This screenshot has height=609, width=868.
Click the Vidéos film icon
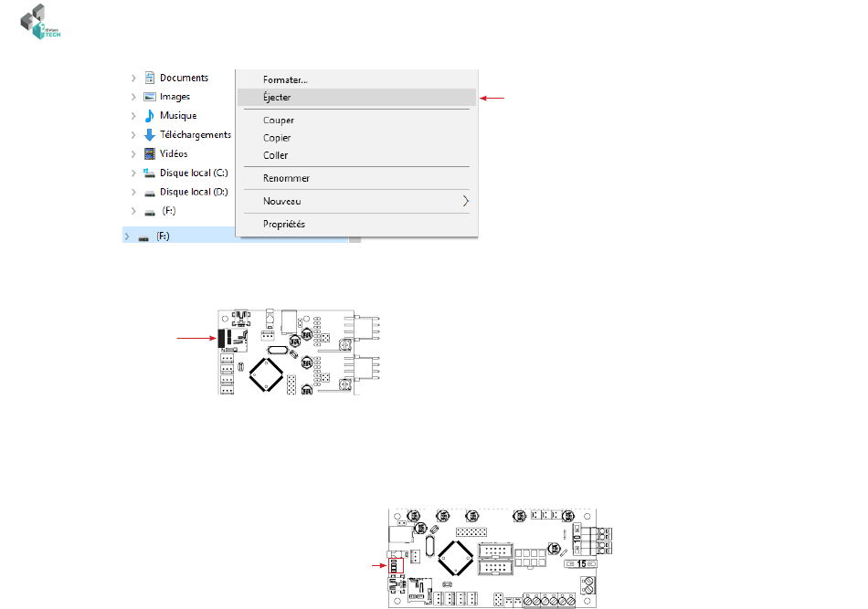pos(150,153)
